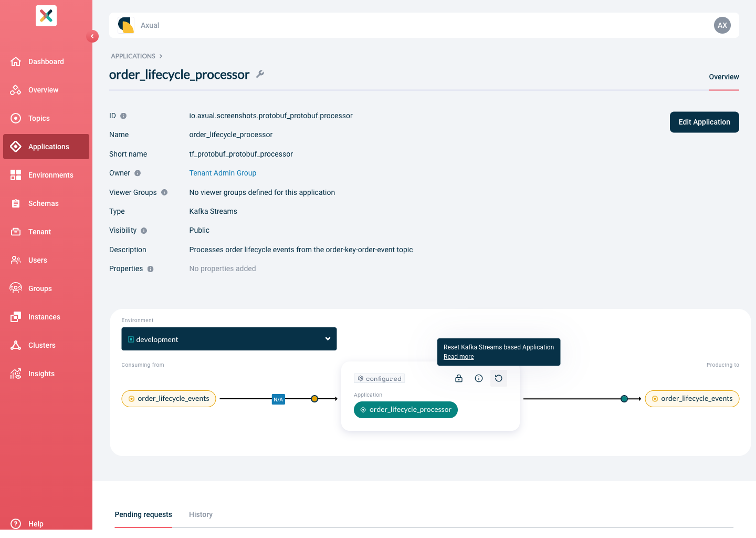Click the APPLICATIONS breadcrumb

[x=133, y=56]
